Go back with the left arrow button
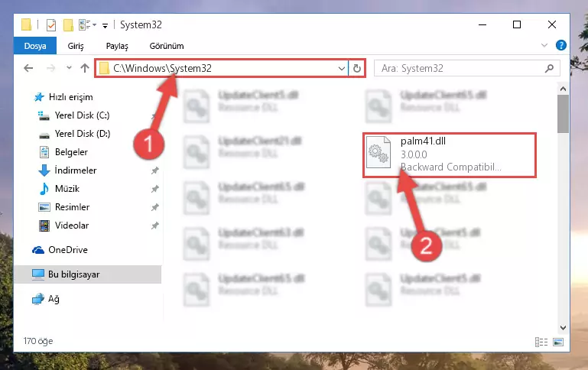This screenshot has width=588, height=370. 28,68
